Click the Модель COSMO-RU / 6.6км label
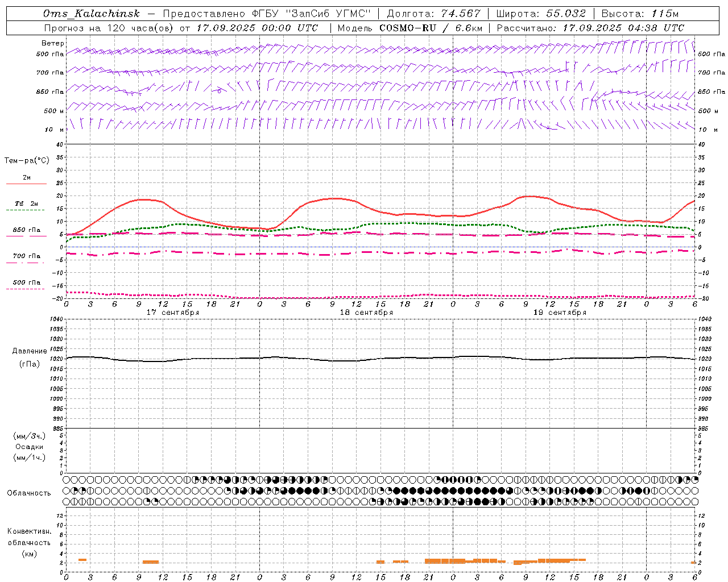 tap(409, 28)
